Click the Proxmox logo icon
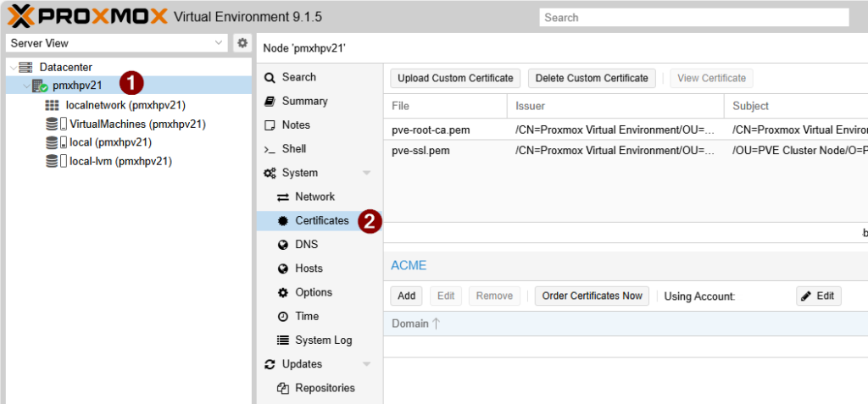 point(20,16)
